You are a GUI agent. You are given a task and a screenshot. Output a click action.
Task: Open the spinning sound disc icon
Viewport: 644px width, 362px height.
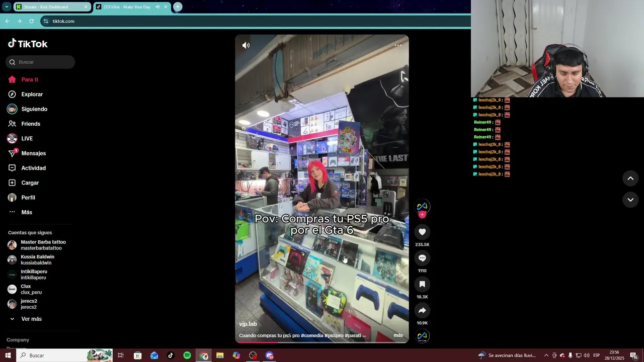coord(422,336)
